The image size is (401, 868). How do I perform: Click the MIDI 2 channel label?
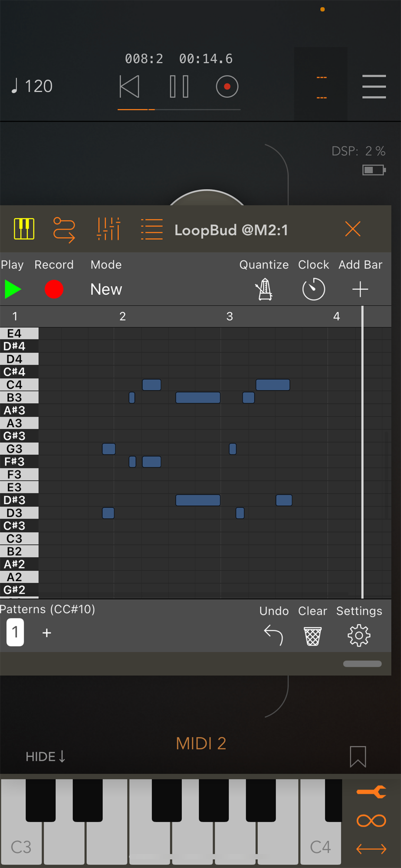pos(201,743)
